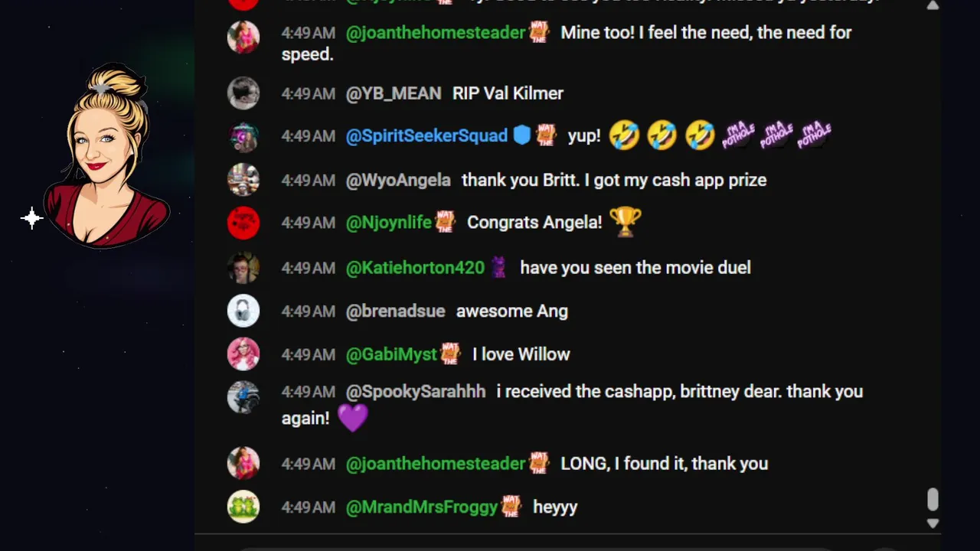Click YB_MEAN's profile avatar

(x=243, y=93)
